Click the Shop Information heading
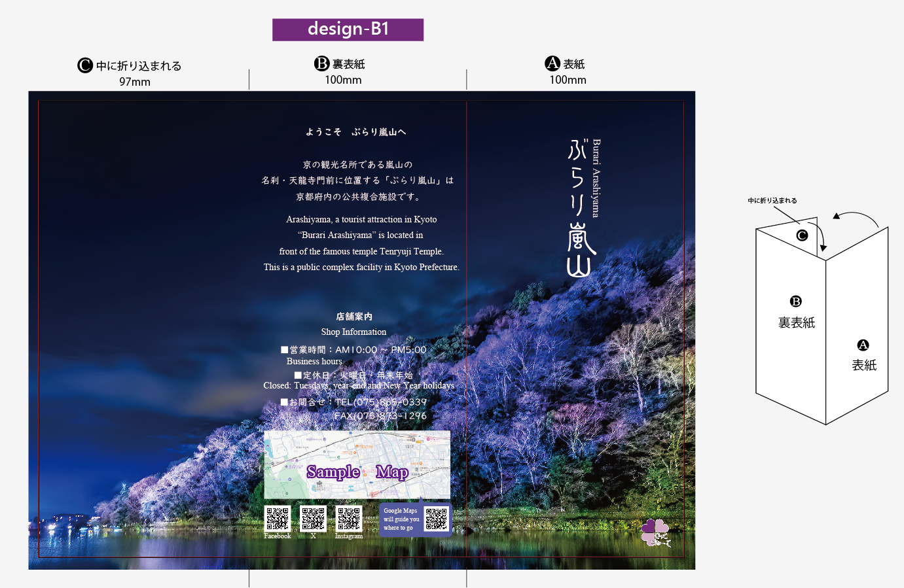Viewport: 904px width, 588px height. tap(353, 332)
